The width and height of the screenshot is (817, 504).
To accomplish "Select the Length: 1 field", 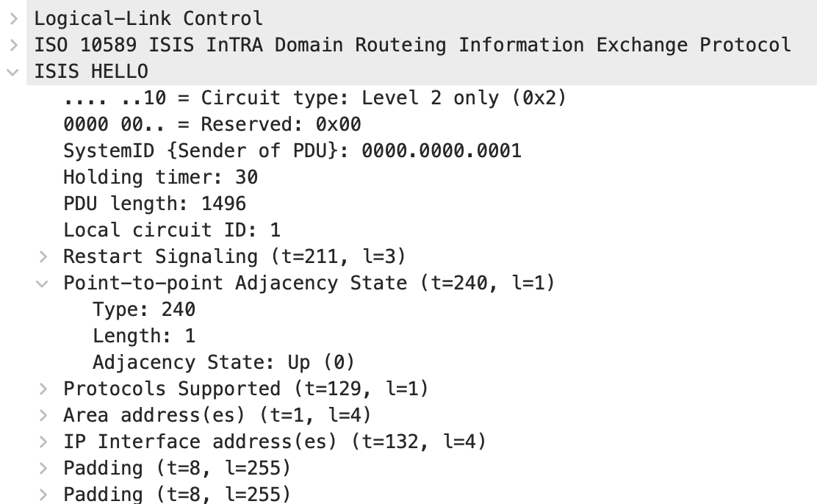I will pos(144,336).
